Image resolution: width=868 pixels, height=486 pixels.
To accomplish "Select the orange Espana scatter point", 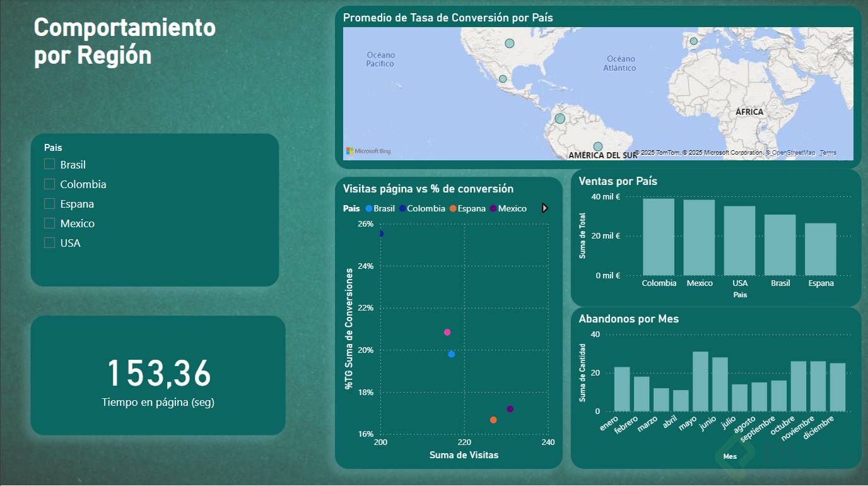I will click(493, 420).
